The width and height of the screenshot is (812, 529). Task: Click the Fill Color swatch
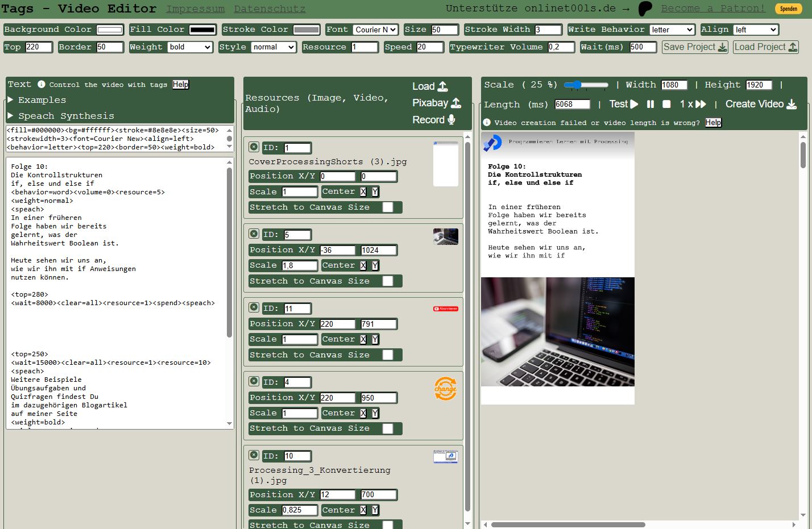202,30
